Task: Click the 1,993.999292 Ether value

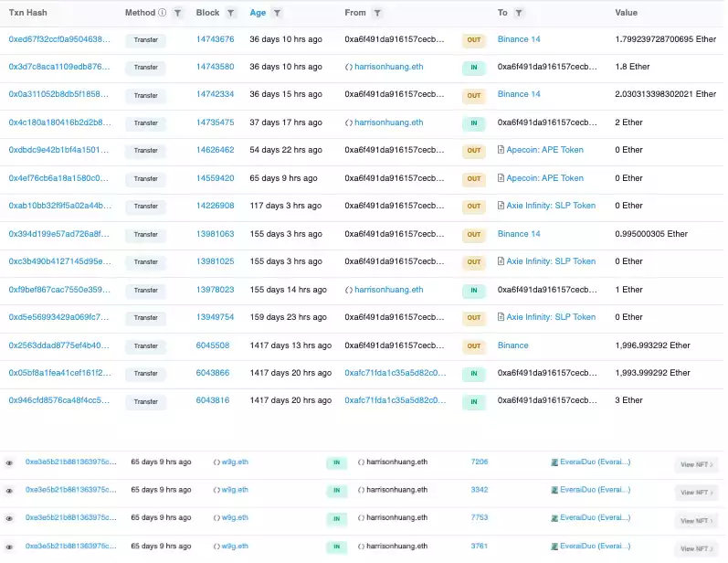Action: coord(652,373)
